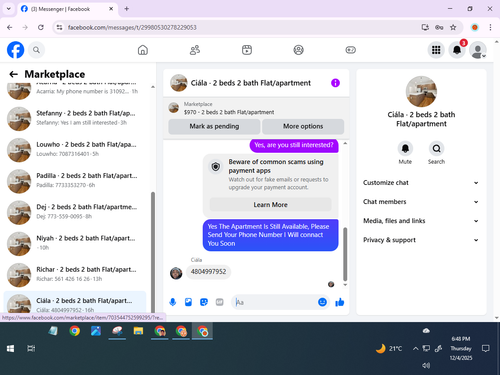Open the Reels video icon

[x=247, y=50]
